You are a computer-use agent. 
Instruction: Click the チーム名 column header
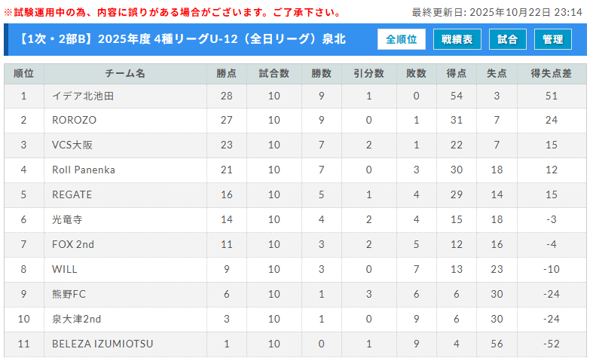125,73
